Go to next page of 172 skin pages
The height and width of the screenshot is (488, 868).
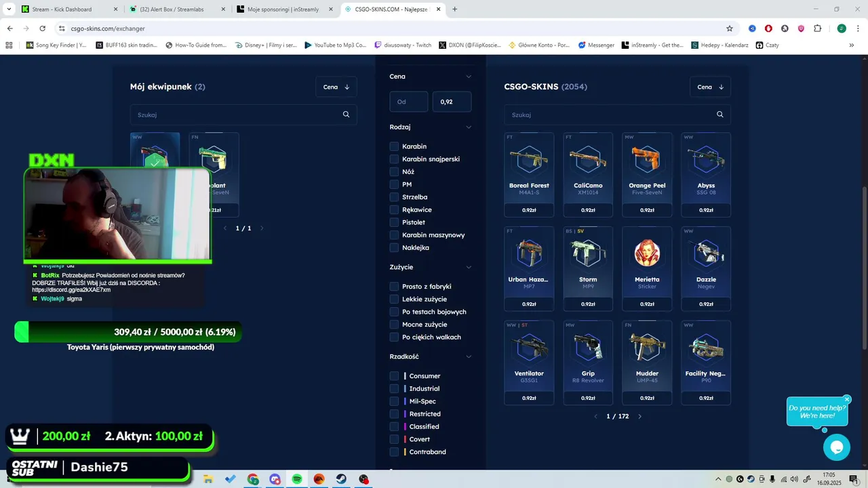pyautogui.click(x=639, y=416)
